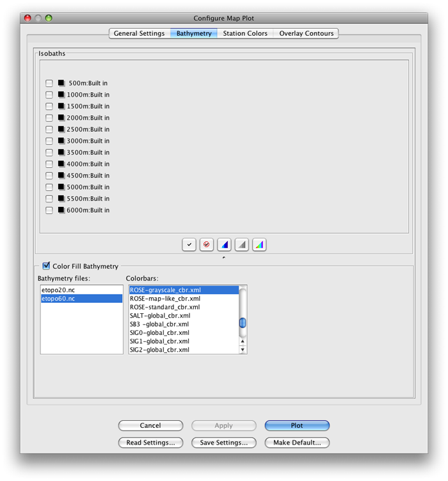Viewport: 448px width, 481px height.
Task: Click the black color swatch for 500m isobath
Action: tap(61, 83)
